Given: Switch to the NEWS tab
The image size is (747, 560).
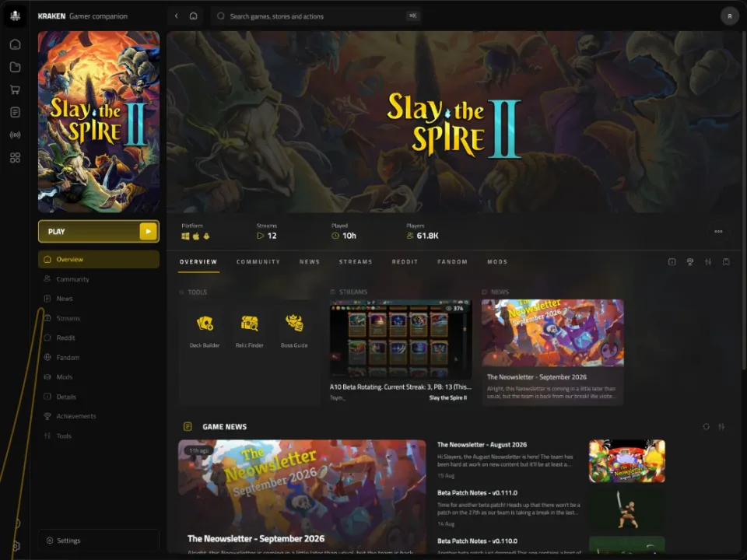Looking at the screenshot, I should tap(310, 262).
